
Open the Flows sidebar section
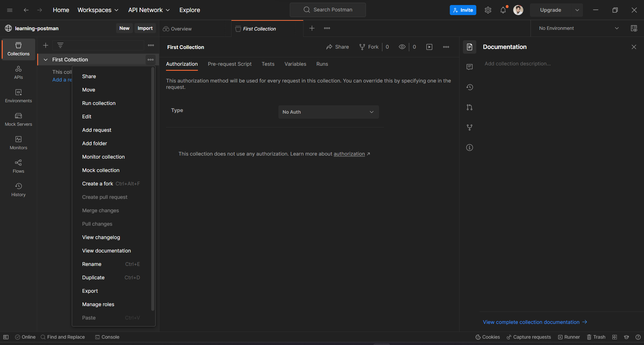tap(18, 167)
